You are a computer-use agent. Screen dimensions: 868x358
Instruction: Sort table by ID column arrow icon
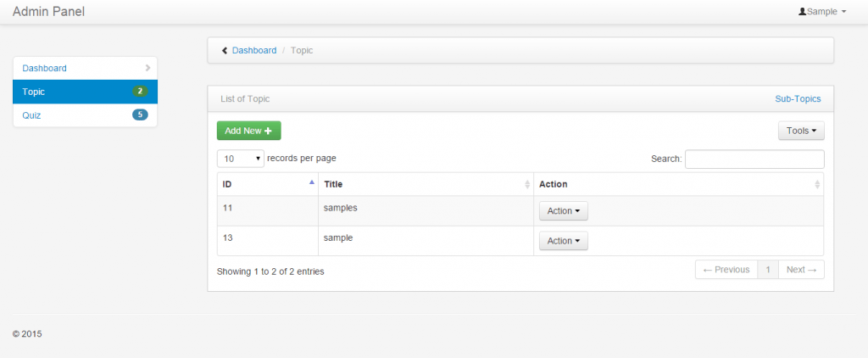click(x=312, y=183)
